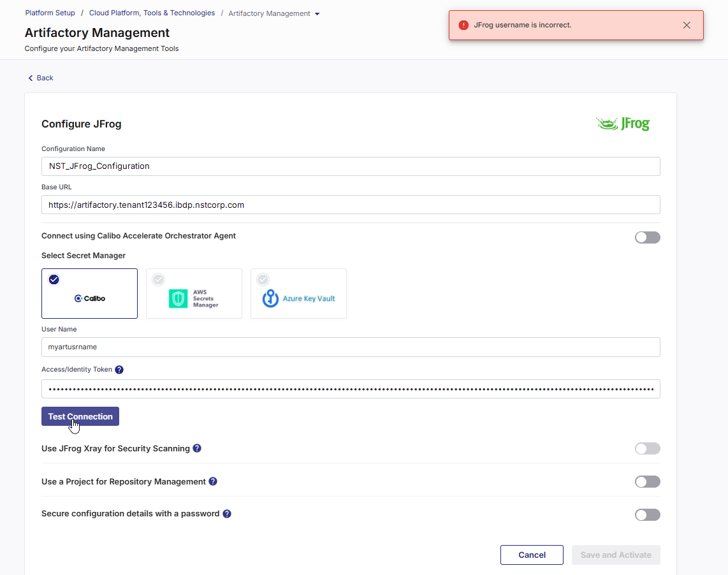
Task: Select Calibo secret manager card
Action: click(x=89, y=293)
